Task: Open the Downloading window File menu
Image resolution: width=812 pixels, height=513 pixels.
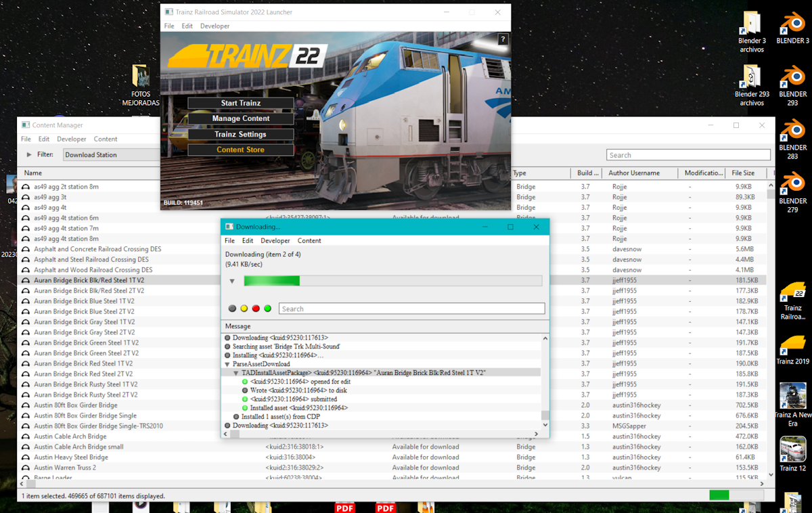Action: click(x=229, y=241)
